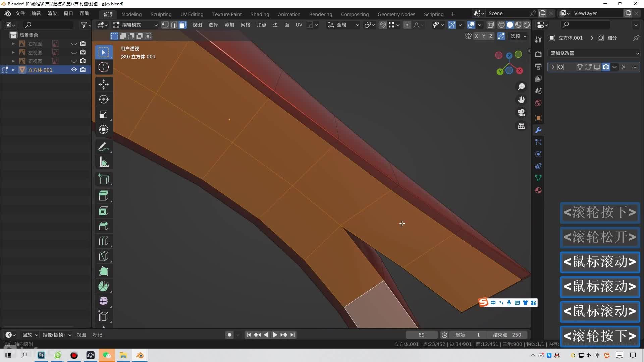
Task: Jump to the last frame
Action: [x=293, y=335]
